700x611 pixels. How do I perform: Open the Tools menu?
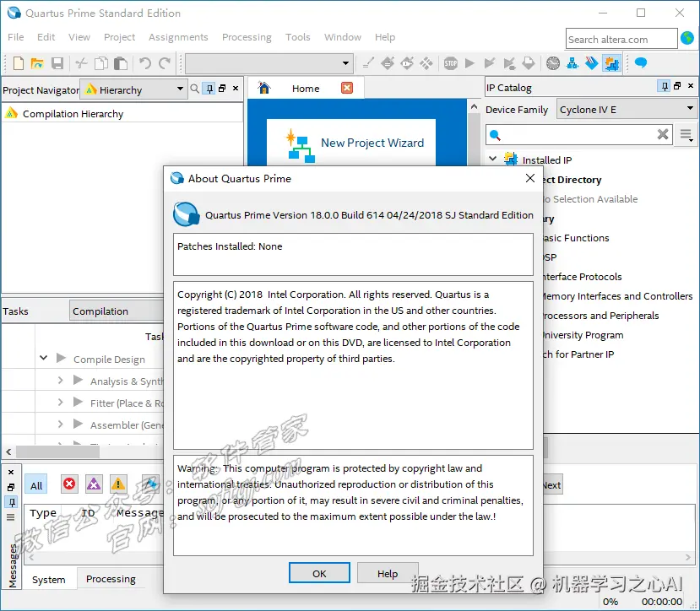[x=298, y=37]
